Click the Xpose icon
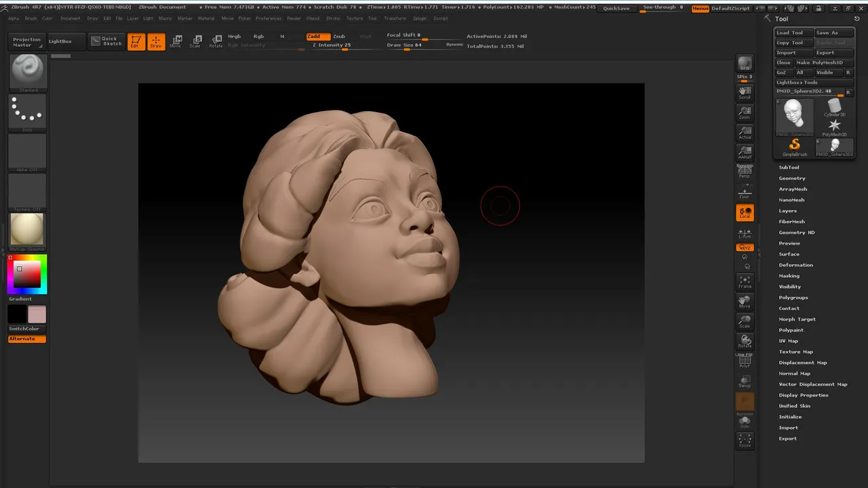 tap(745, 441)
